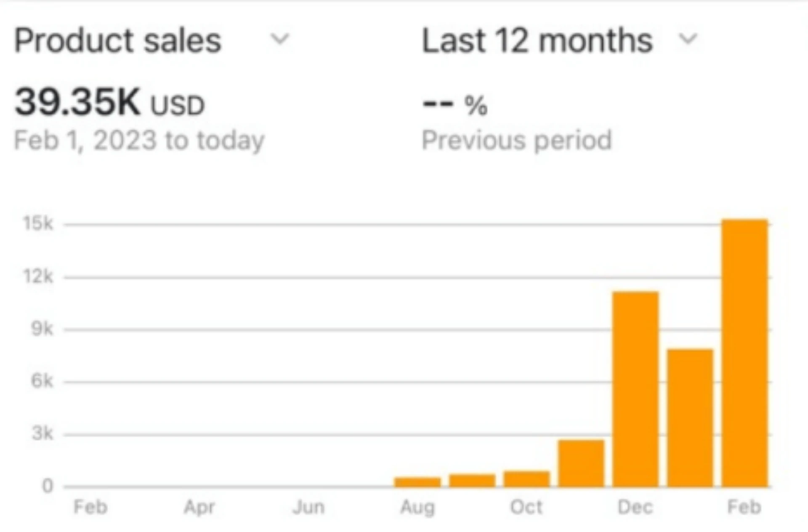Click the 39.35K USD total value

pyautogui.click(x=109, y=102)
